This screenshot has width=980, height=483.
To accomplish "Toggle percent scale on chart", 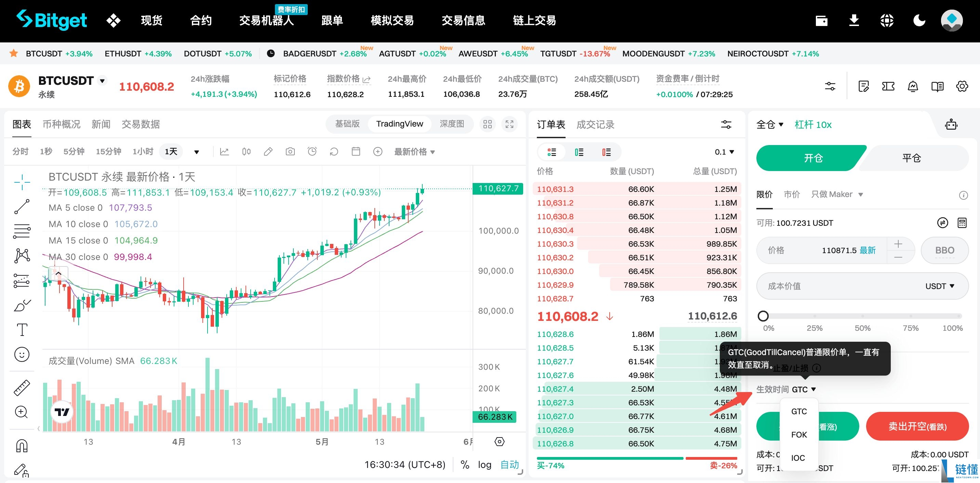I will point(464,464).
